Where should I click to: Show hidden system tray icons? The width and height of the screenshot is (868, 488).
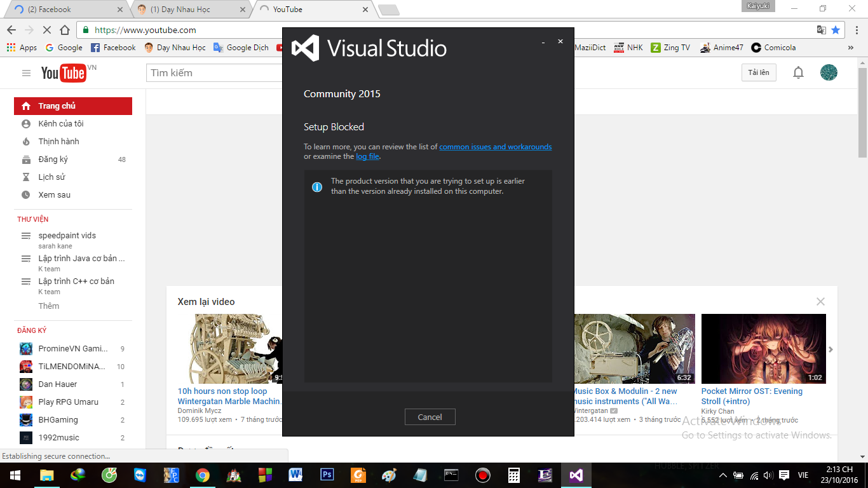[x=723, y=475]
